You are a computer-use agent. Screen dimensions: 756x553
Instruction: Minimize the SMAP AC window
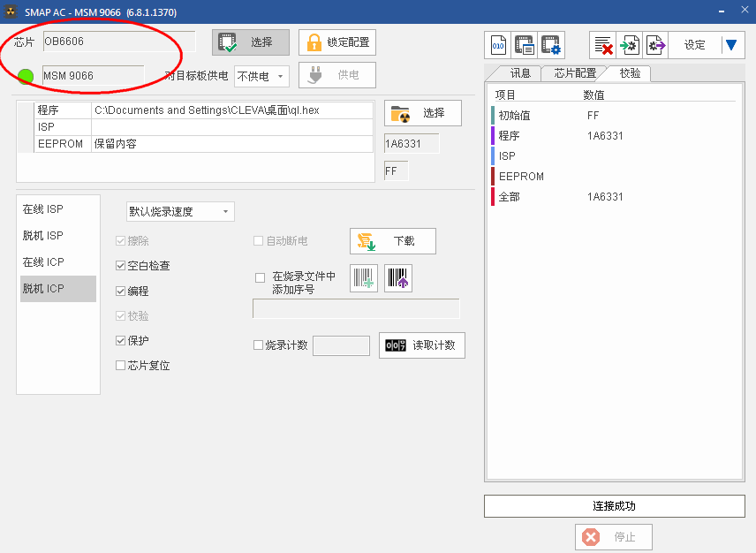[x=722, y=11]
